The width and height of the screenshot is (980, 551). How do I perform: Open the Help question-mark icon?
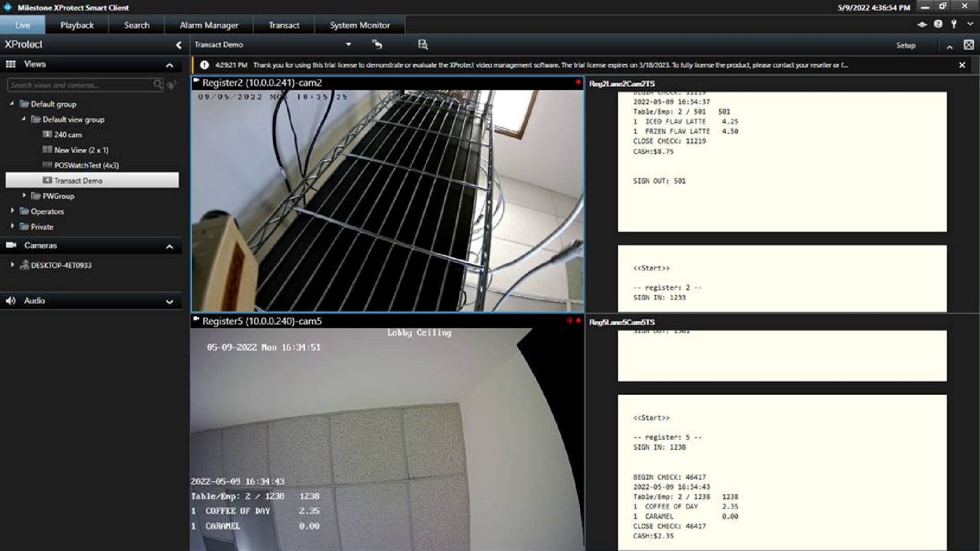click(x=938, y=24)
